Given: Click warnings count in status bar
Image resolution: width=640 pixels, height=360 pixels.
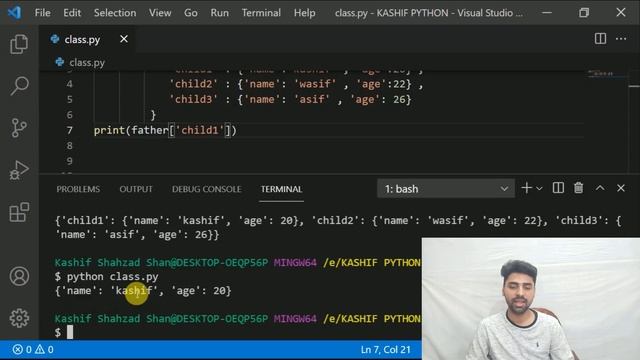Looking at the screenshot, I should (x=44, y=350).
